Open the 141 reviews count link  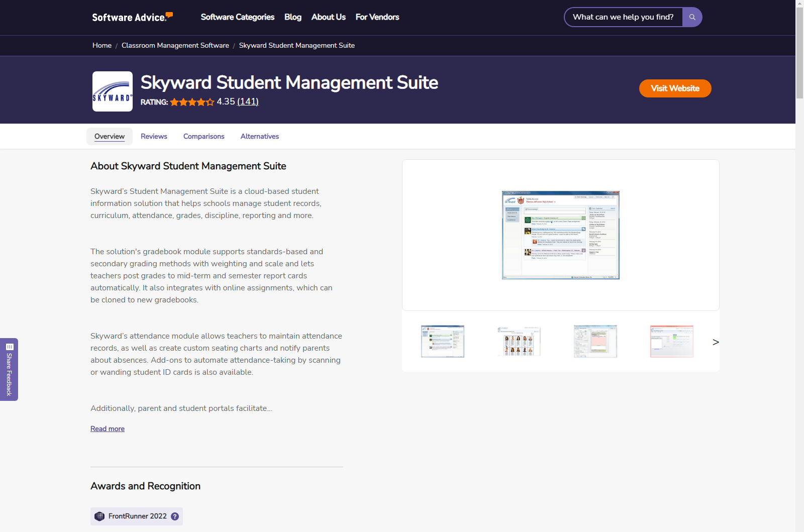tap(248, 101)
